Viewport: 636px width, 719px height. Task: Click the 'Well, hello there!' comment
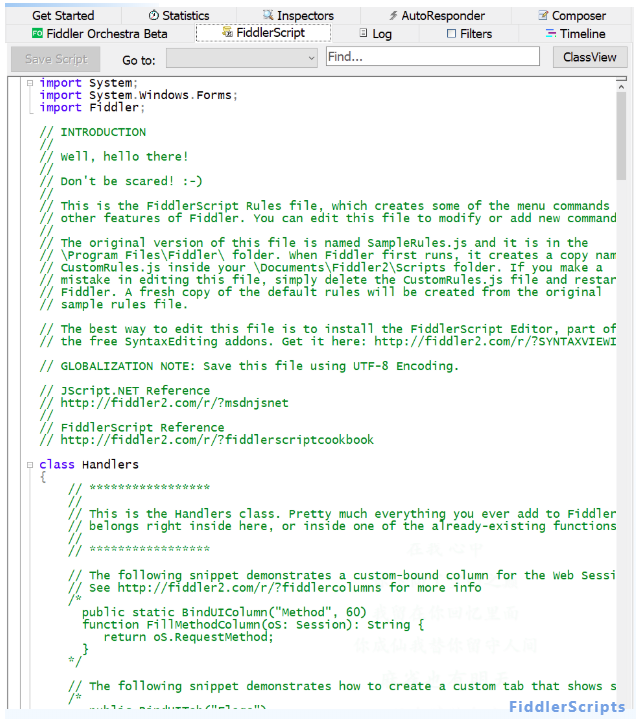(x=114, y=157)
